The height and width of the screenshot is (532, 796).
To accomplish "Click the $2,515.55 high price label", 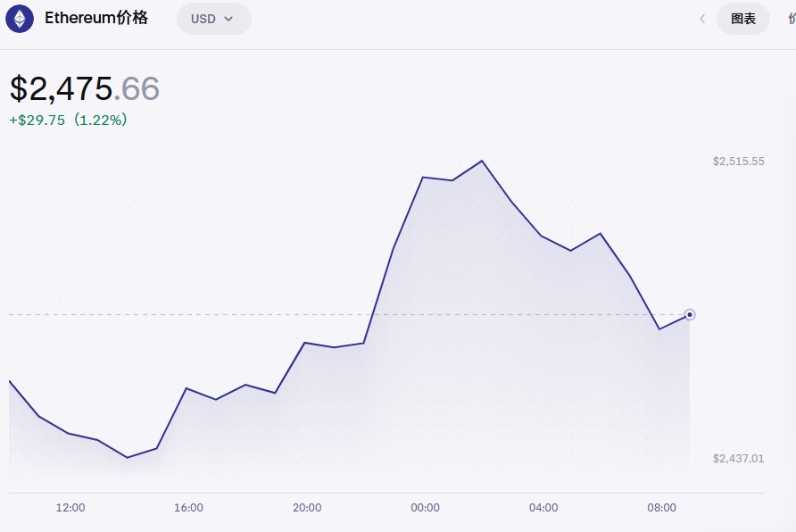I will tap(738, 162).
